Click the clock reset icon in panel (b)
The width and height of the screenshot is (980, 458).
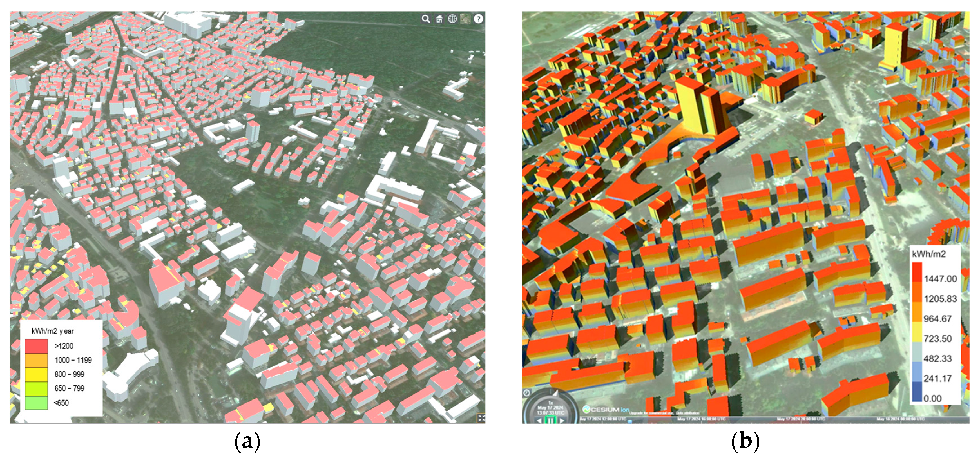point(526,393)
